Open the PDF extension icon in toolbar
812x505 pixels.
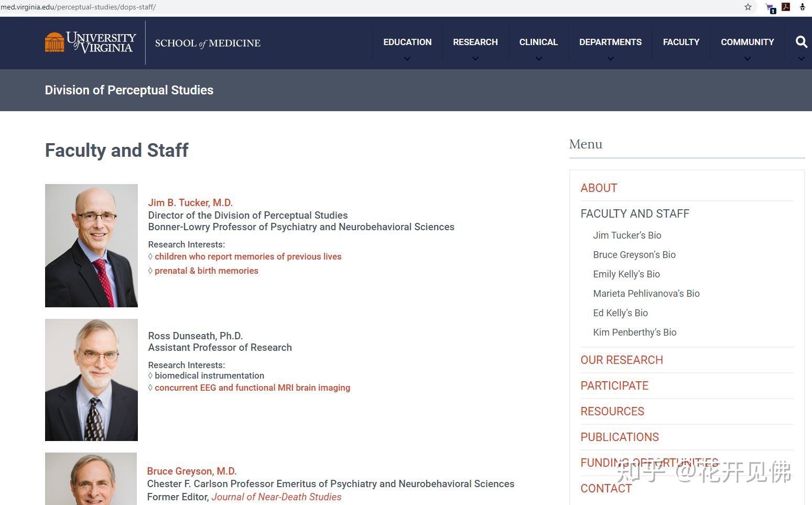(786, 7)
